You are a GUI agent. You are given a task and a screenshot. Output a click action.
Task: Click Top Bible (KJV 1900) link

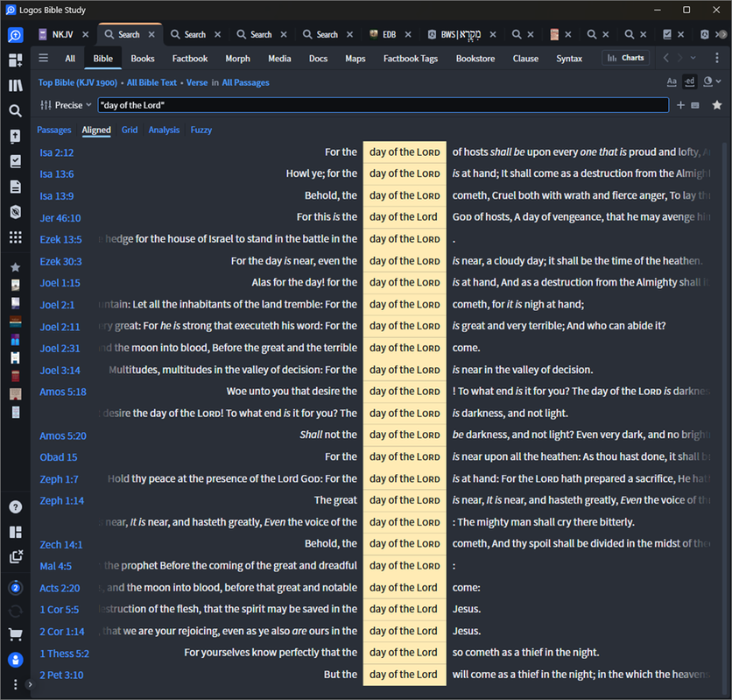(x=78, y=82)
